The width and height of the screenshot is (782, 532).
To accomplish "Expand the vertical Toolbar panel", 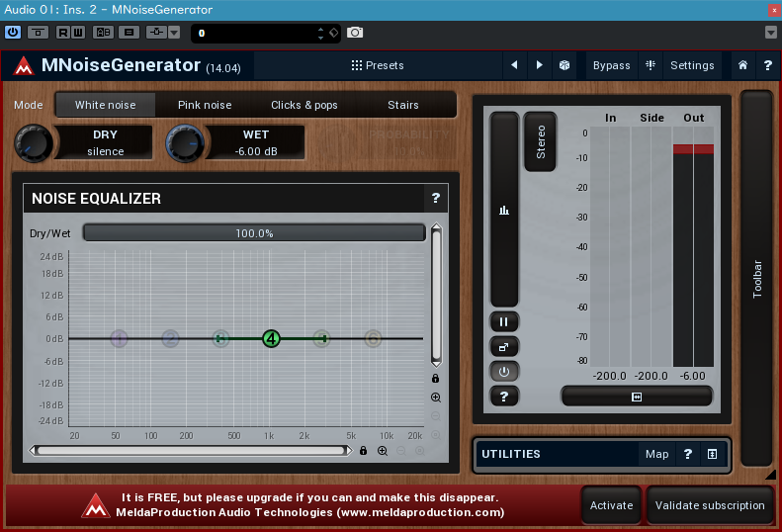I will pyautogui.click(x=757, y=279).
